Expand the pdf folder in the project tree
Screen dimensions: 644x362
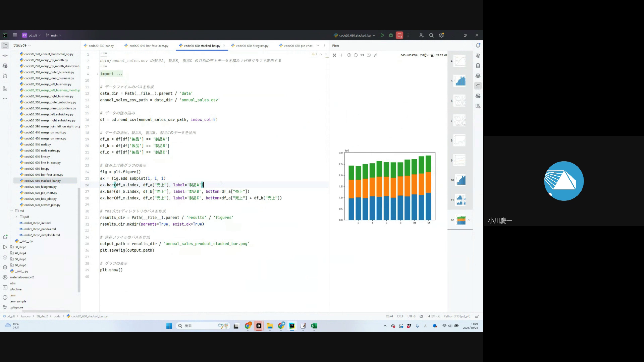click(16, 217)
